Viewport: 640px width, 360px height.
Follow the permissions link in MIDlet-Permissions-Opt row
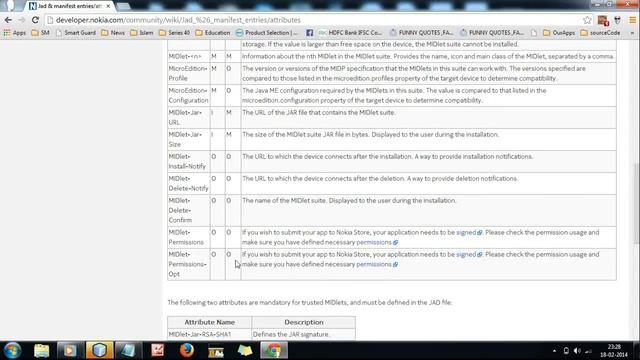tap(374, 264)
